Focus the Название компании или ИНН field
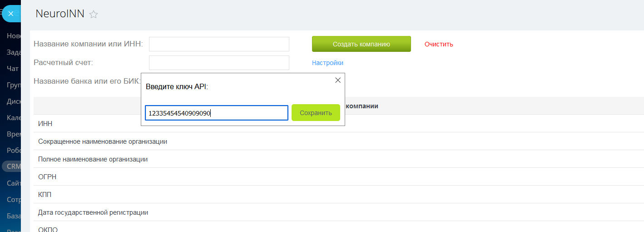 (x=219, y=44)
